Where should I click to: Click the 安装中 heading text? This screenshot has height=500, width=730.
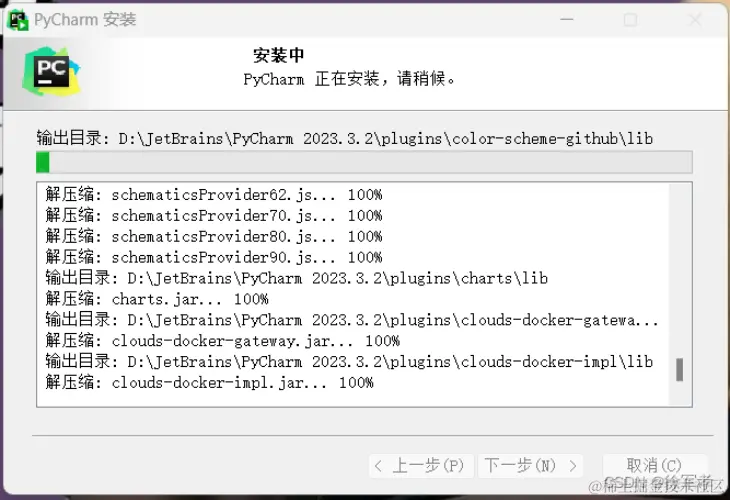click(x=278, y=55)
